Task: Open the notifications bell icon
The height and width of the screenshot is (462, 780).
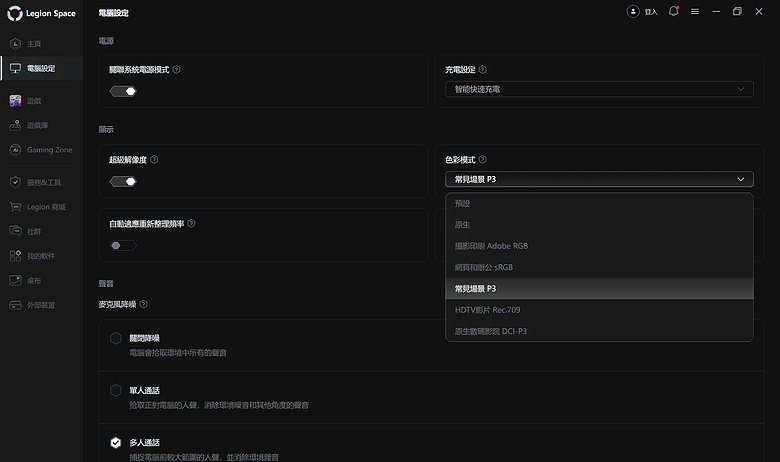Action: [674, 11]
